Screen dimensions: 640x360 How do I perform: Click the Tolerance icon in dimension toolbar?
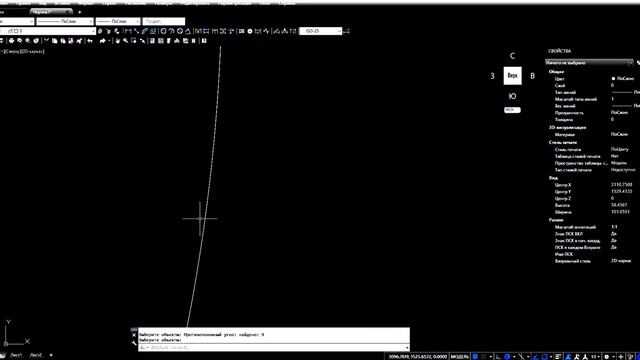coord(241,31)
